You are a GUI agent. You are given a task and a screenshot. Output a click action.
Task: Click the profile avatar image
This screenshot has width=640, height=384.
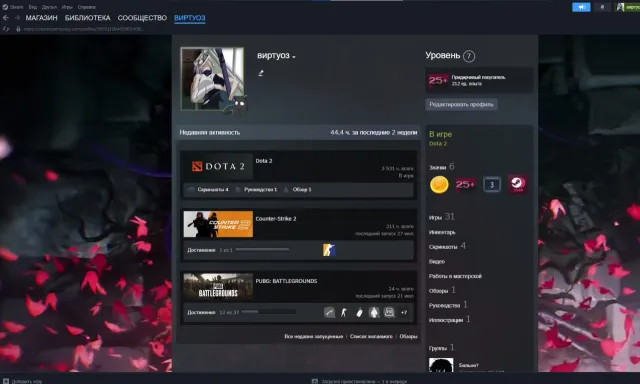(x=212, y=79)
